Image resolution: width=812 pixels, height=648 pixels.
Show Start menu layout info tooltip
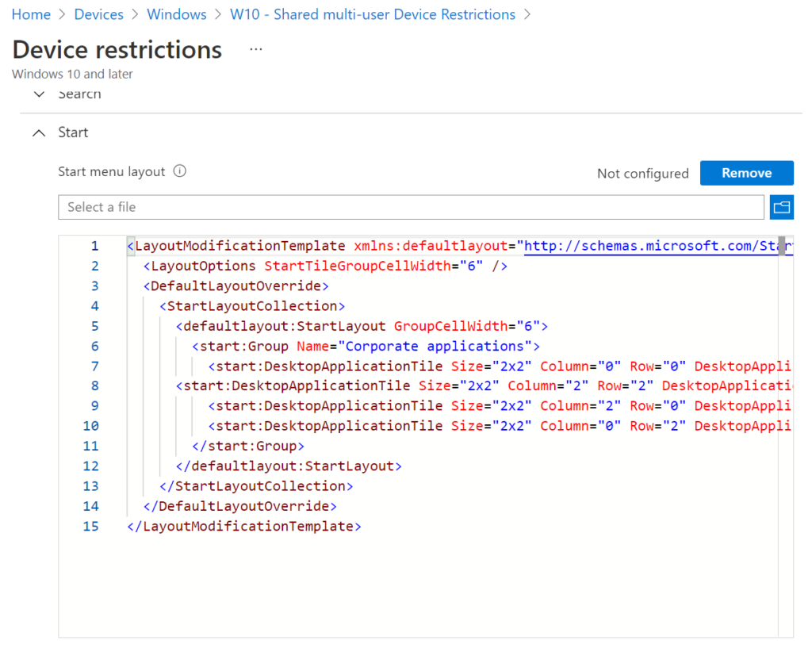[x=180, y=171]
